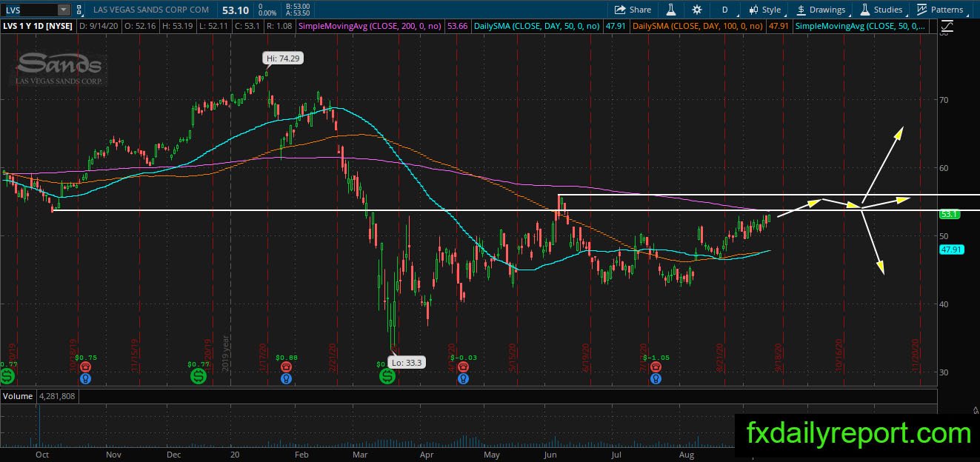This screenshot has width=980, height=462.
Task: Click the 70 level on price axis
Action: (x=944, y=99)
